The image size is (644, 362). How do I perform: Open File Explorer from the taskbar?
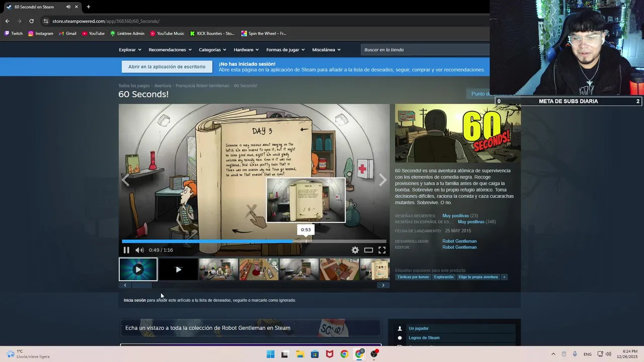[x=300, y=354]
